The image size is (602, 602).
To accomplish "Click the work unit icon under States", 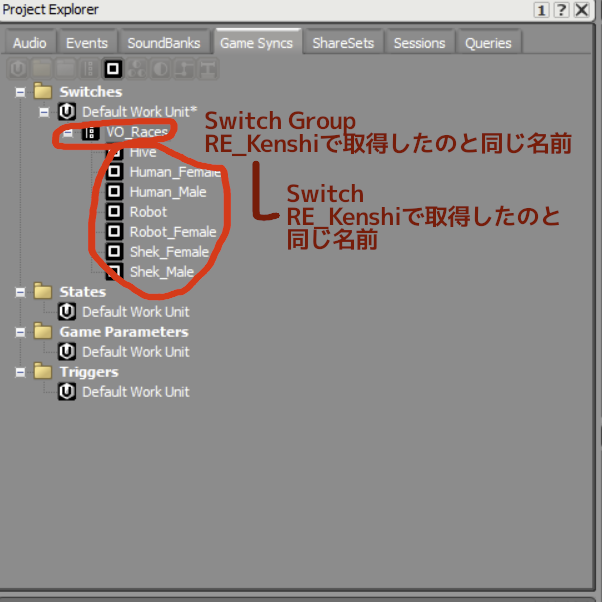I will (67, 311).
